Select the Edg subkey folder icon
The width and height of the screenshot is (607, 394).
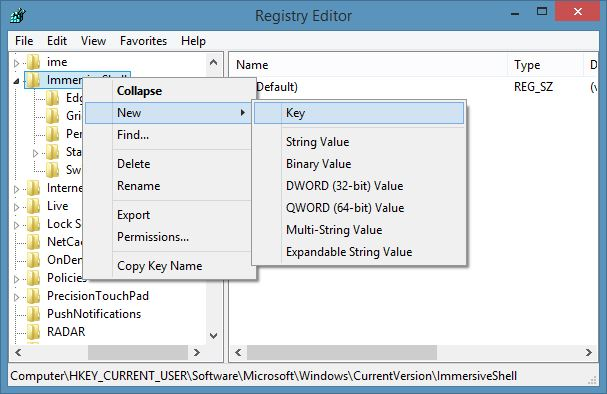[x=53, y=98]
